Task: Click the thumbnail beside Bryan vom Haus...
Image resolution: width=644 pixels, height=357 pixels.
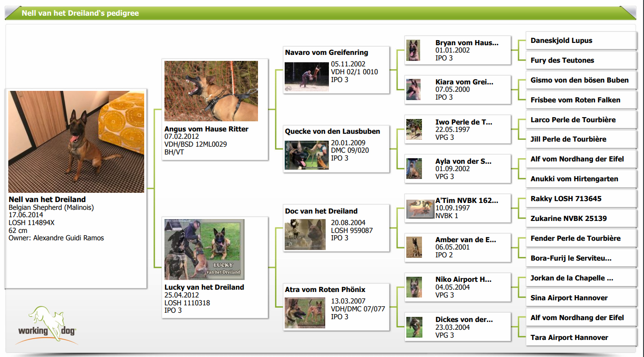Action: 413,50
